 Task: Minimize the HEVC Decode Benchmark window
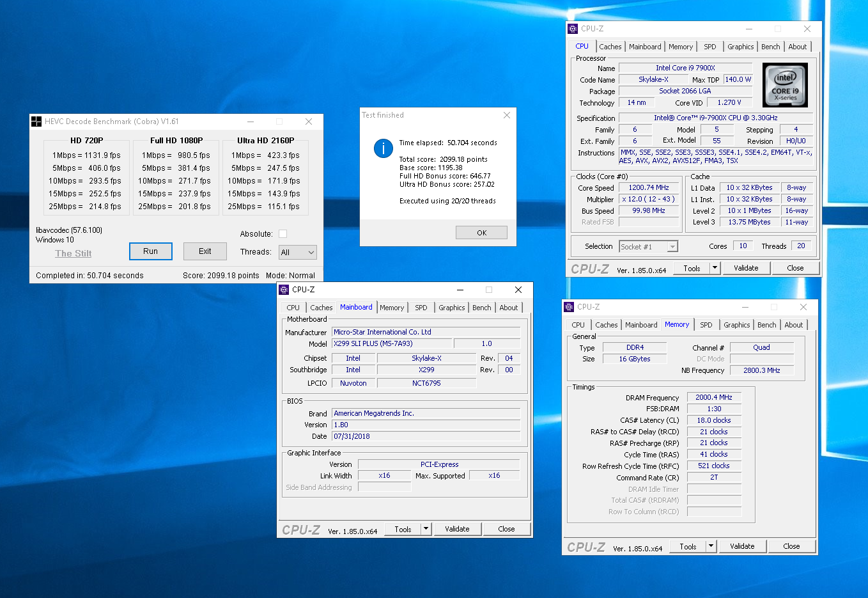(x=251, y=122)
